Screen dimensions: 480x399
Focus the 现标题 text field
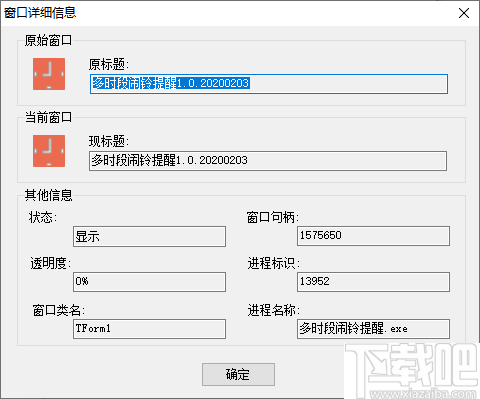coord(268,161)
